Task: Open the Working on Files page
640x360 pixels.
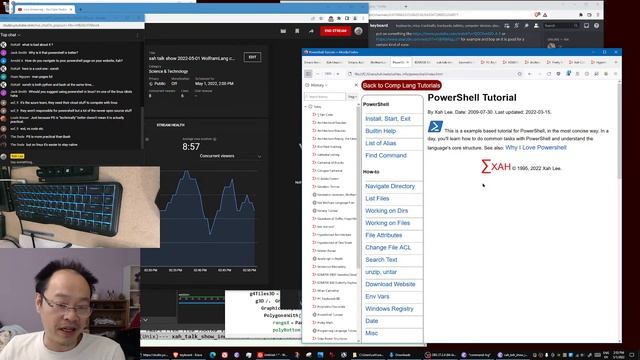Action: tap(387, 223)
